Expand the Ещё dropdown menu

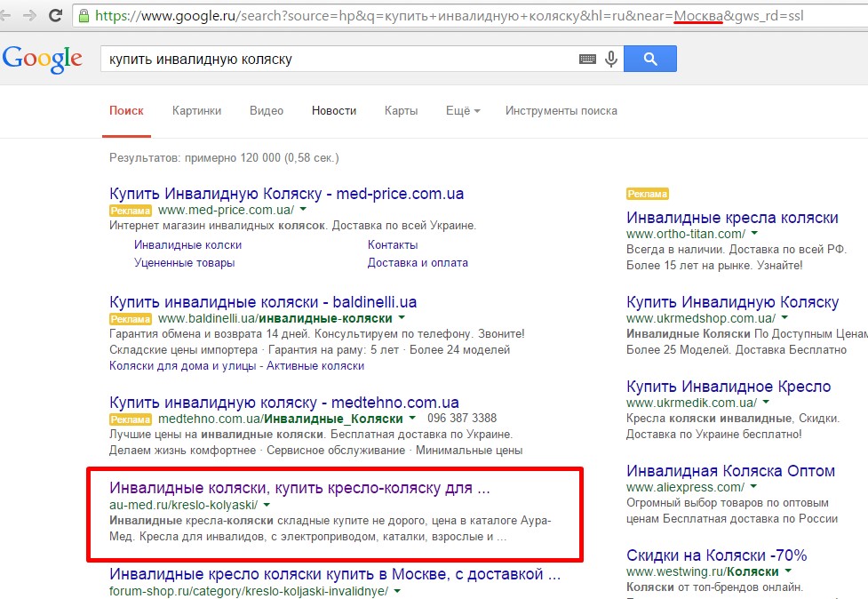[462, 111]
